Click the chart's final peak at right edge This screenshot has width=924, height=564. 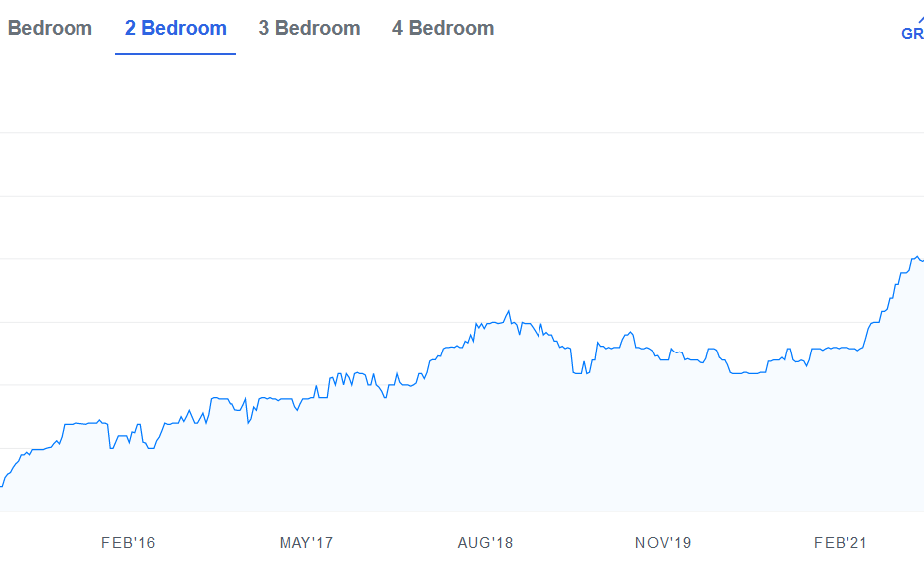pos(917,257)
